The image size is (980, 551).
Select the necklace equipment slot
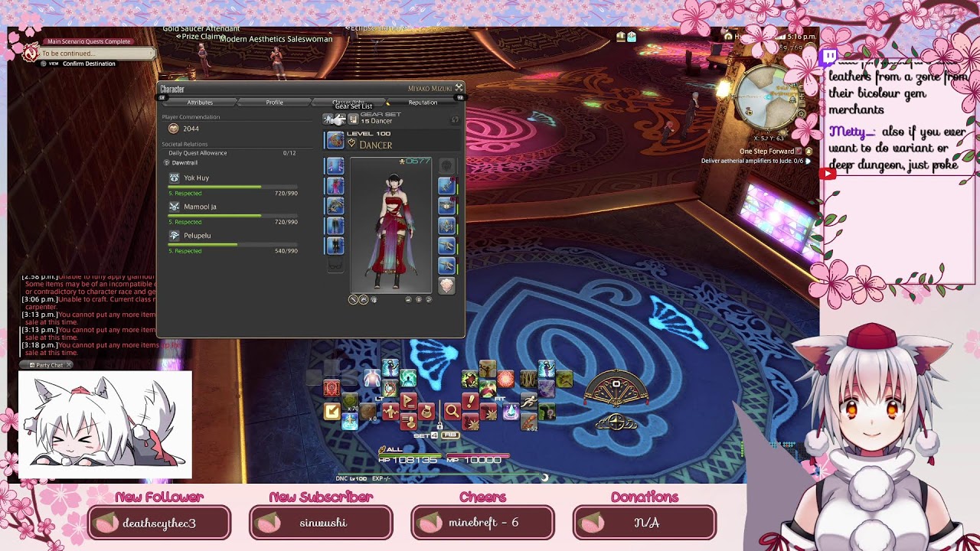[x=446, y=206]
